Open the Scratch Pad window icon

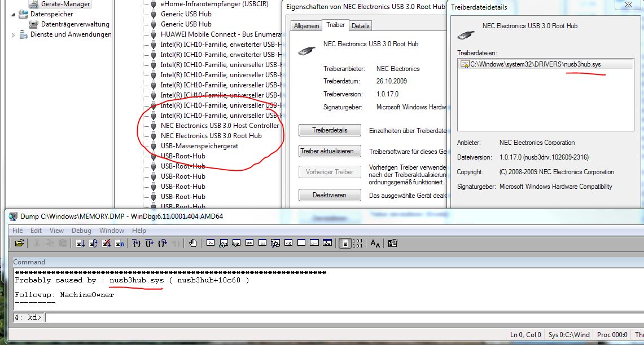point(301,244)
